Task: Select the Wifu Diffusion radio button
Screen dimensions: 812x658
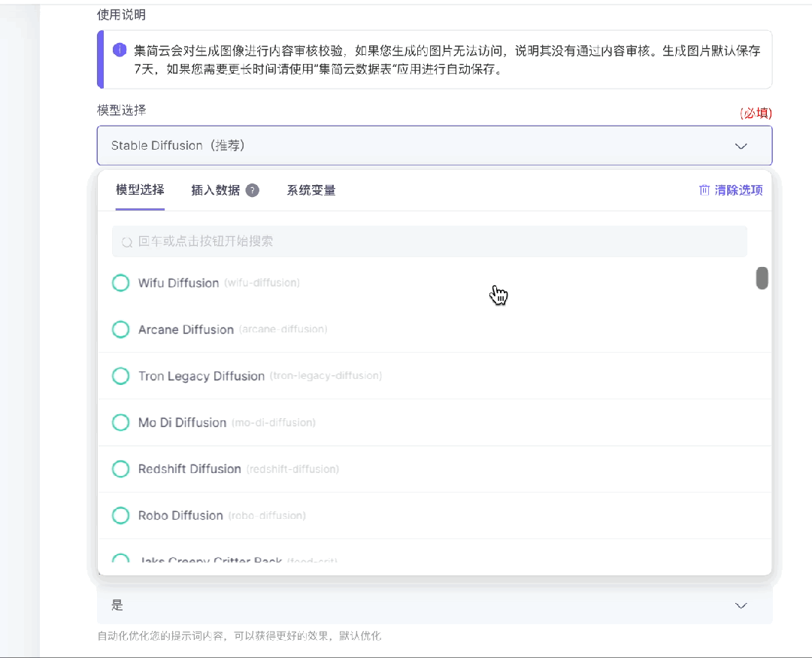Action: (x=120, y=283)
